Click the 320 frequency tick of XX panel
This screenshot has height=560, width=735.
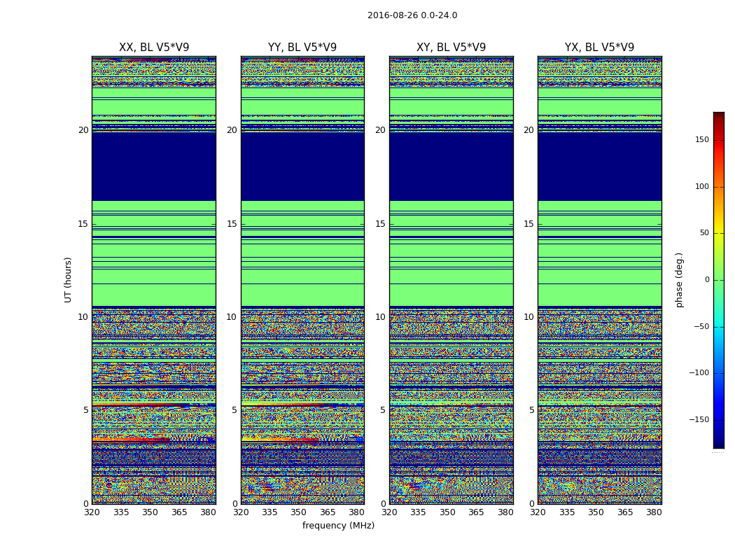pos(92,512)
